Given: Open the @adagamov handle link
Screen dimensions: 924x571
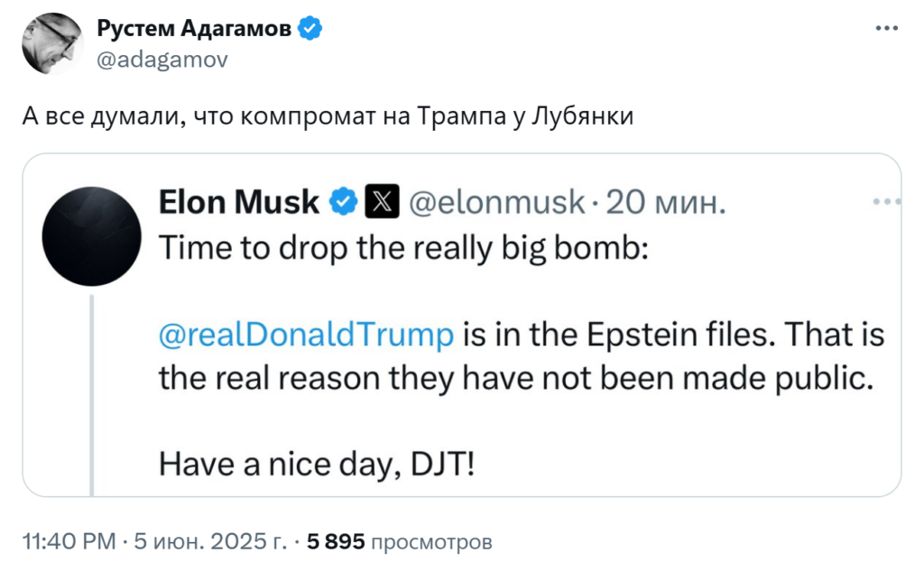Looking at the screenshot, I should click(162, 60).
